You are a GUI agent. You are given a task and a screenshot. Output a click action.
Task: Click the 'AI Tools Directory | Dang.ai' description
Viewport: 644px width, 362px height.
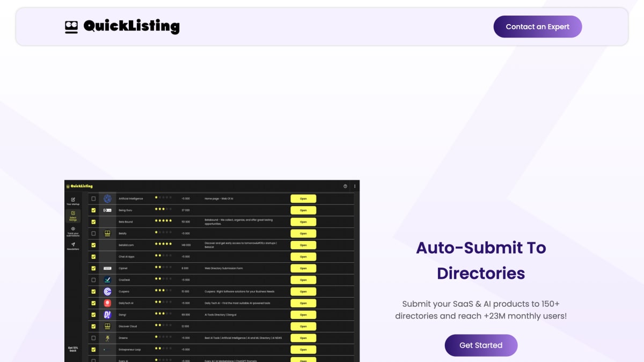click(221, 315)
